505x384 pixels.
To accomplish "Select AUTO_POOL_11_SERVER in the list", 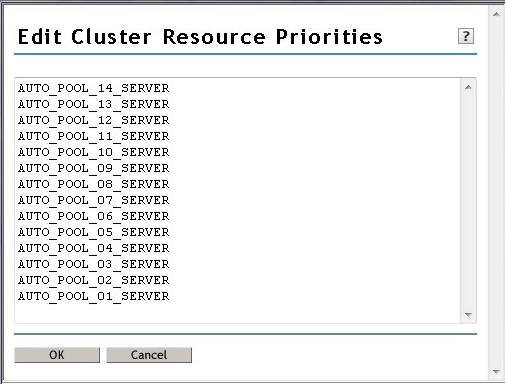I will coord(94,136).
